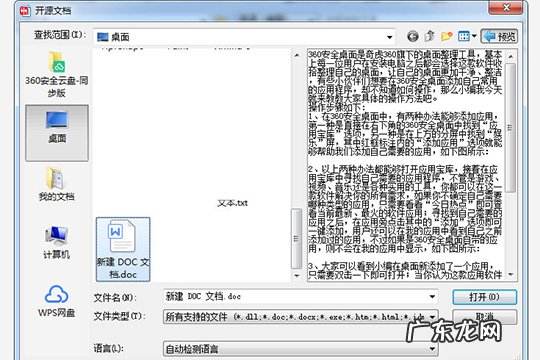Select the 文本.txt file
The width and height of the screenshot is (540, 360).
232,203
